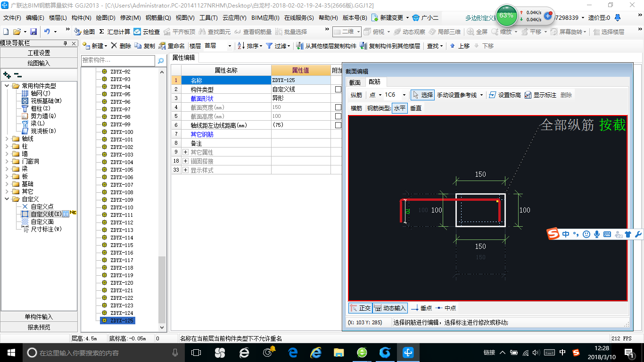The height and width of the screenshot is (362, 644).
Task: Open the BIM应用(I) menu
Action: [x=265, y=17]
